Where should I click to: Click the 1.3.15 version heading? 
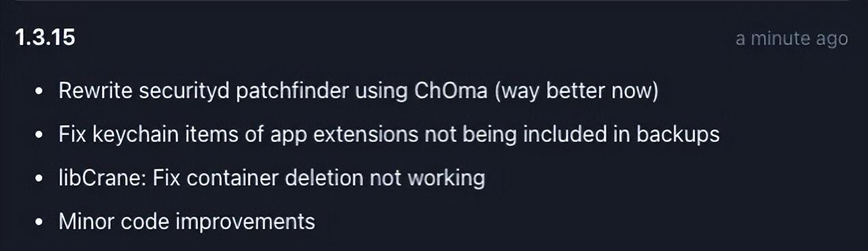pyautogui.click(x=45, y=38)
